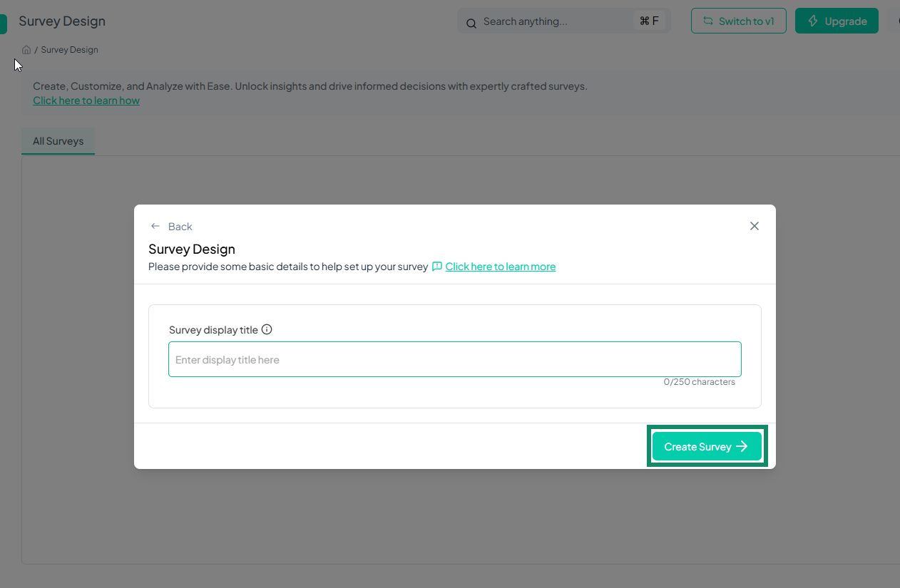Switch to the All Surveys tab

pyautogui.click(x=58, y=140)
